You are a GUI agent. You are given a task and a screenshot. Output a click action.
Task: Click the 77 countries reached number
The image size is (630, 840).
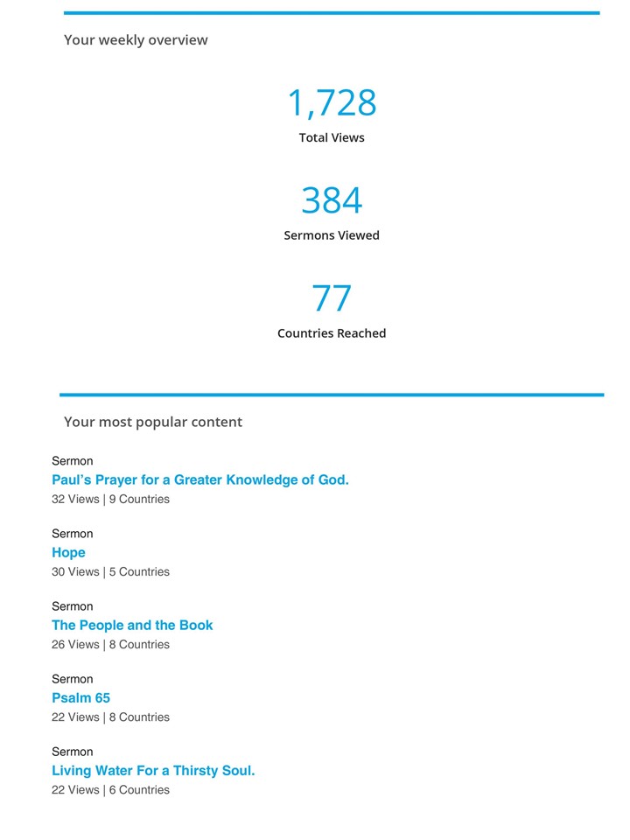[x=332, y=297]
